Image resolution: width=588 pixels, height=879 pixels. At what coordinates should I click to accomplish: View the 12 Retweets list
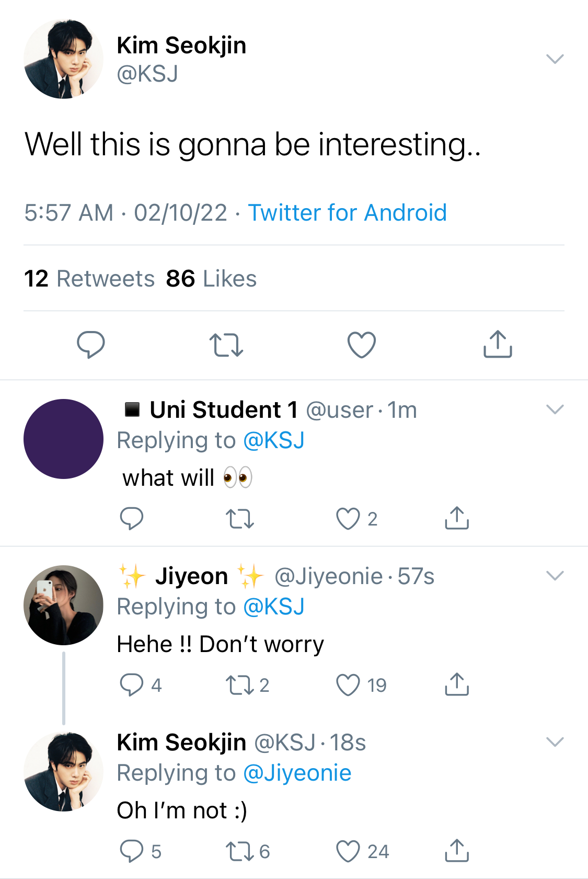89,279
